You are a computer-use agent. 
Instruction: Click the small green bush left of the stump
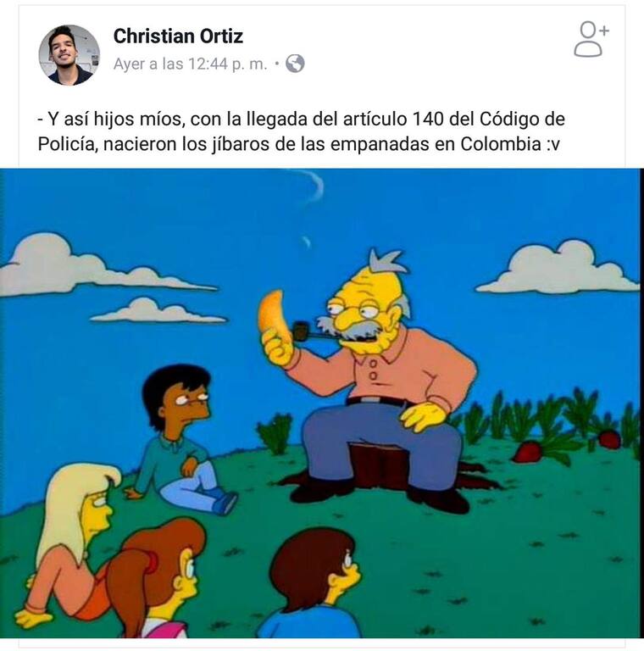pos(275,433)
